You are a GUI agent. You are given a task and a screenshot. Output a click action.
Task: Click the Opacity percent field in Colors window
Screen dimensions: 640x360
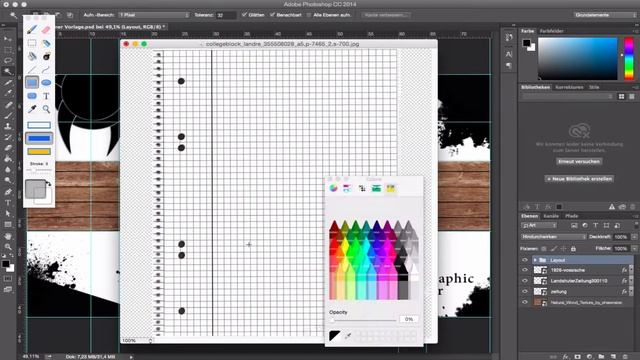(409, 319)
